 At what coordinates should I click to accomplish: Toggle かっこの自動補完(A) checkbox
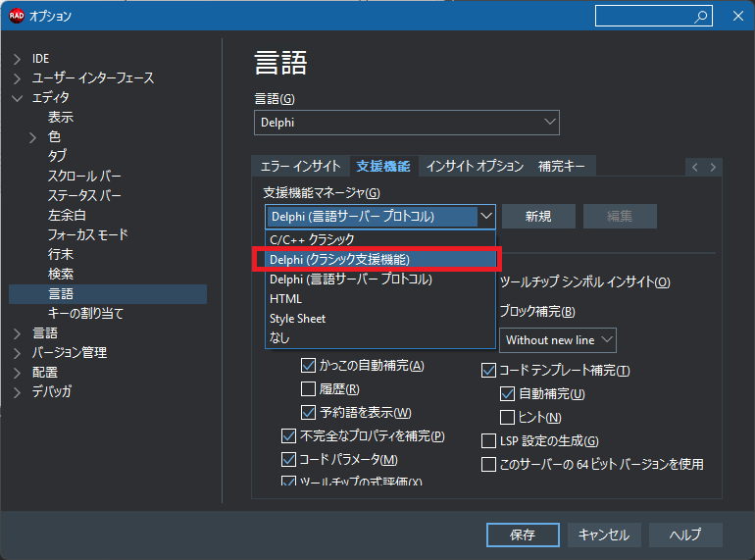tap(308, 366)
